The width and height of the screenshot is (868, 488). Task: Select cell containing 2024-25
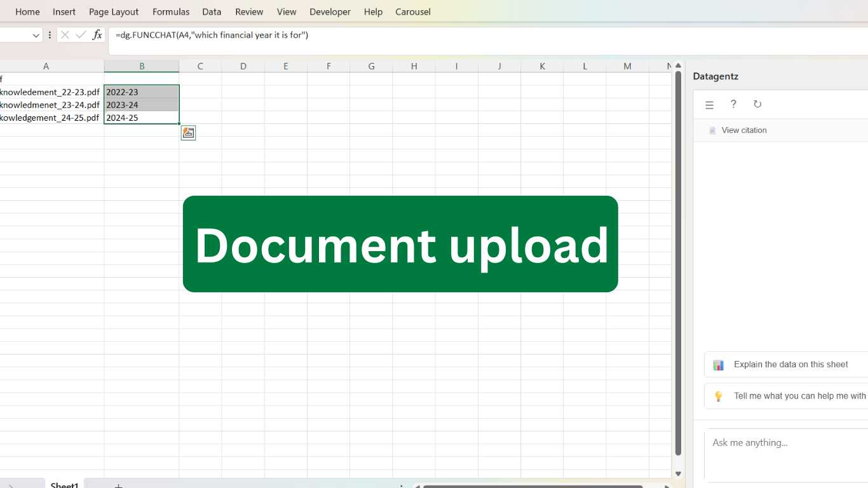142,118
